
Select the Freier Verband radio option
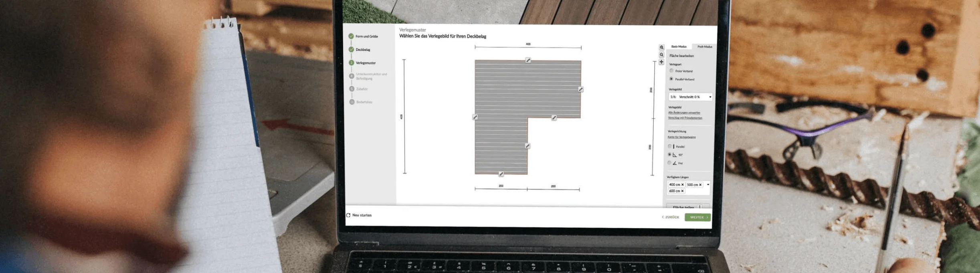671,71
